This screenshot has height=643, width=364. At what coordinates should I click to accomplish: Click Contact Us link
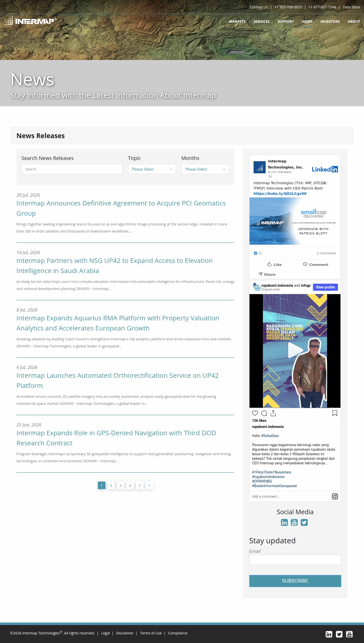[259, 7]
